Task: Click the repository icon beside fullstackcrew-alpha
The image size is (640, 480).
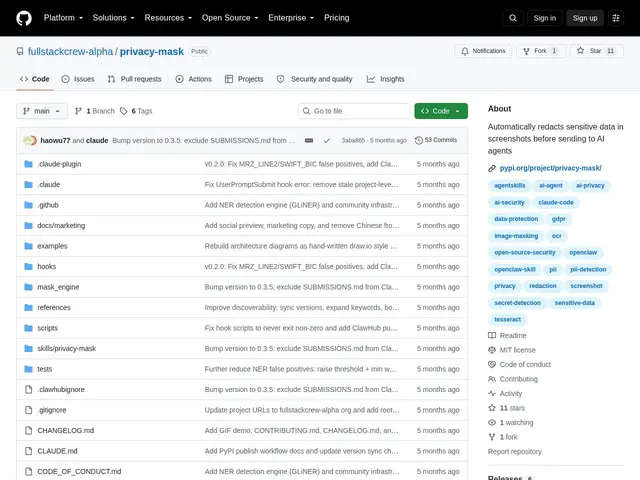Action: click(20, 51)
